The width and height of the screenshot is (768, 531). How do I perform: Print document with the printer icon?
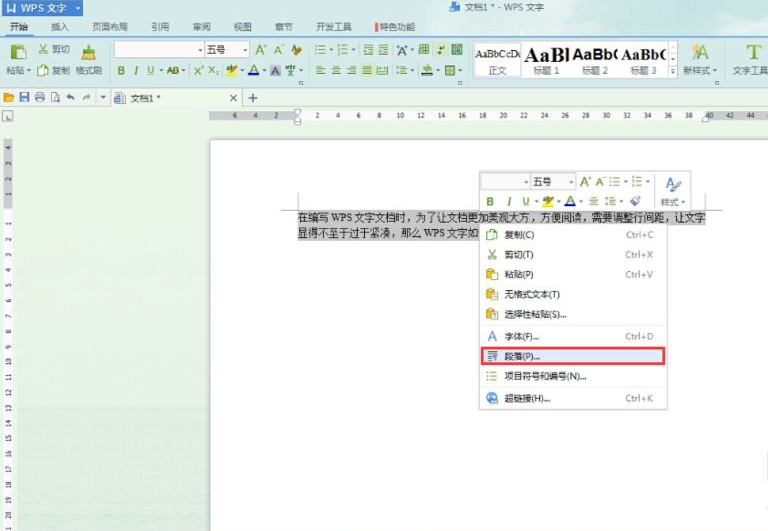pyautogui.click(x=40, y=97)
